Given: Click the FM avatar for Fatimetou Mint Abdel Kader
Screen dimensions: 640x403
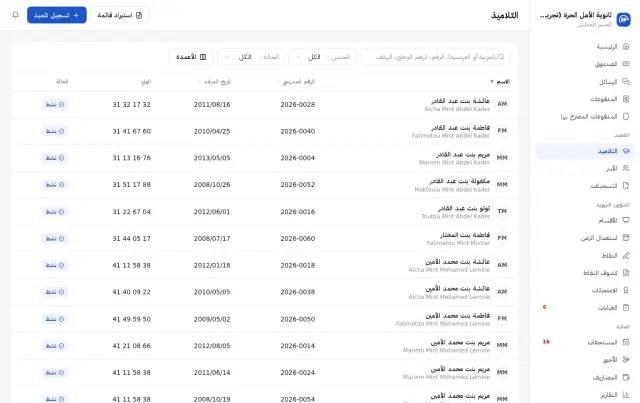Looking at the screenshot, I should (x=502, y=131).
